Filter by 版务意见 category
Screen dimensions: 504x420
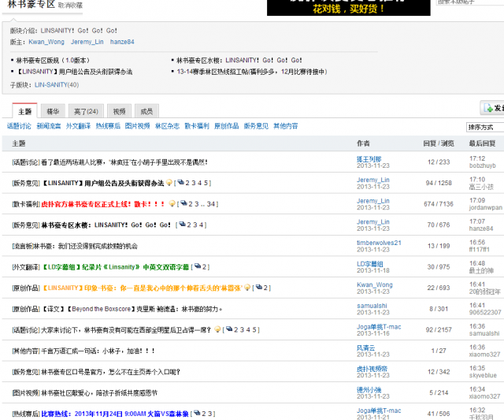pos(256,126)
